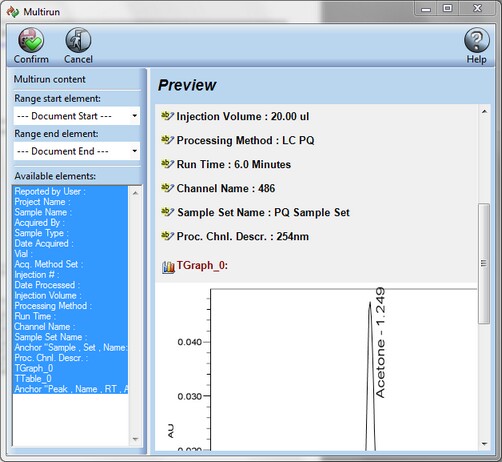The height and width of the screenshot is (462, 502).
Task: Click the 'Acetone - 1.249' peak label
Action: coord(380,342)
